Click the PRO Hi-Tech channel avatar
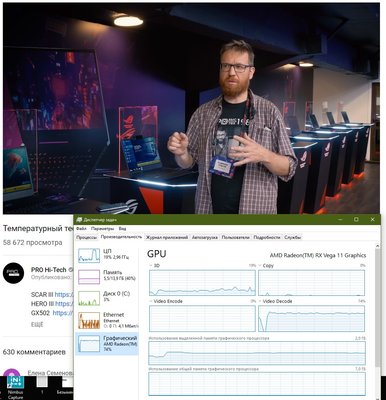Viewport: 386px width, 400px height. click(x=13, y=273)
